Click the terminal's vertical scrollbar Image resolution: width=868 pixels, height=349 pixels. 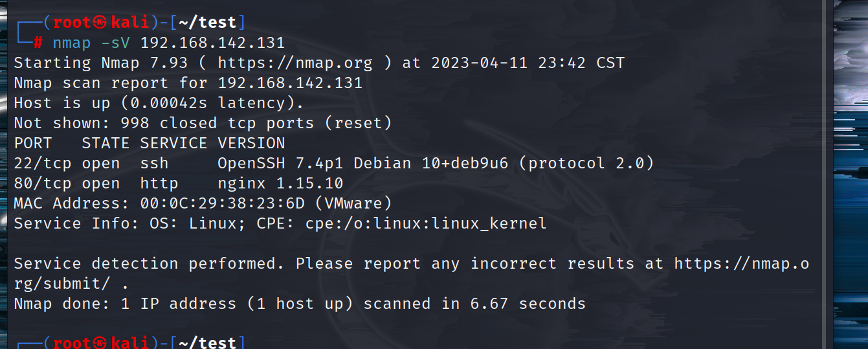825,174
